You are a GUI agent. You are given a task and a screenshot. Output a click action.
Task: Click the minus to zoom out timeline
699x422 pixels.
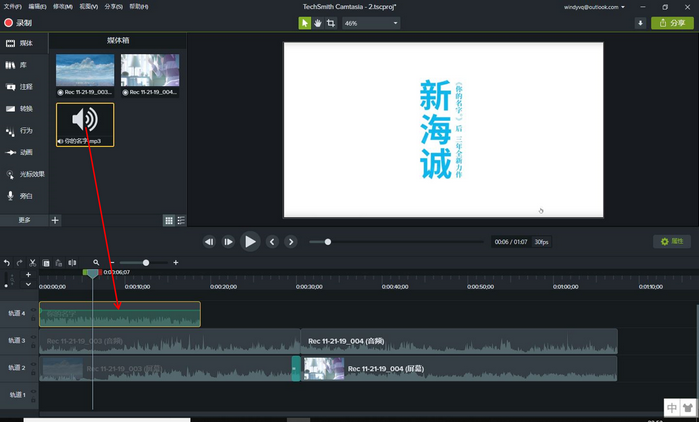pyautogui.click(x=112, y=263)
